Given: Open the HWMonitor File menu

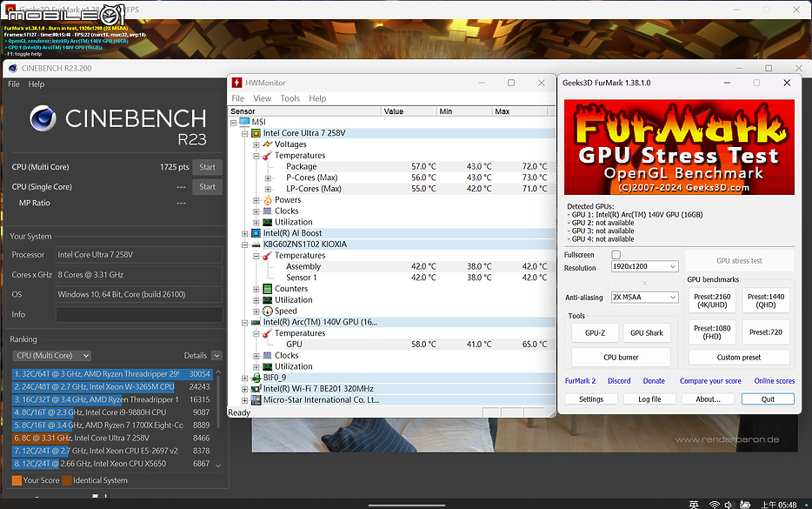Looking at the screenshot, I should point(237,98).
